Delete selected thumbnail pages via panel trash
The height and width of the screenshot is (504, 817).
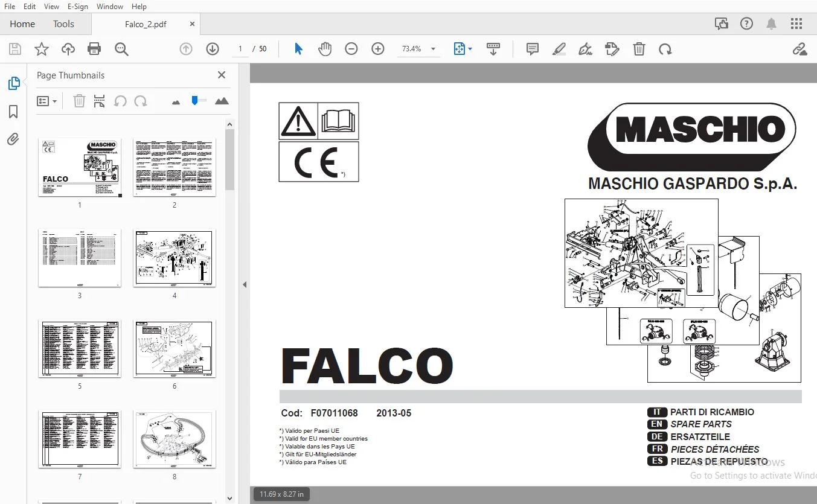tap(79, 101)
